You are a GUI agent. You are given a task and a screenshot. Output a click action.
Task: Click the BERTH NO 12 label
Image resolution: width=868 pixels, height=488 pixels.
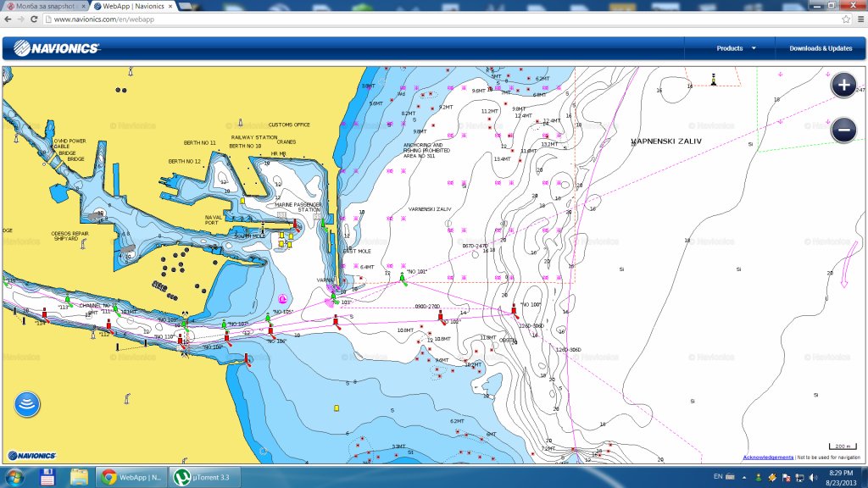[x=184, y=162]
